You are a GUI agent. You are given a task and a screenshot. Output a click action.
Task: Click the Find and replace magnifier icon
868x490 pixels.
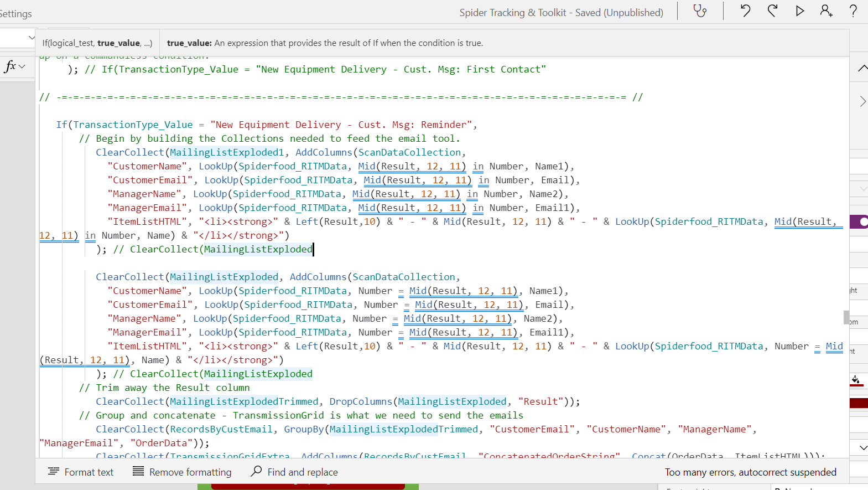(256, 471)
